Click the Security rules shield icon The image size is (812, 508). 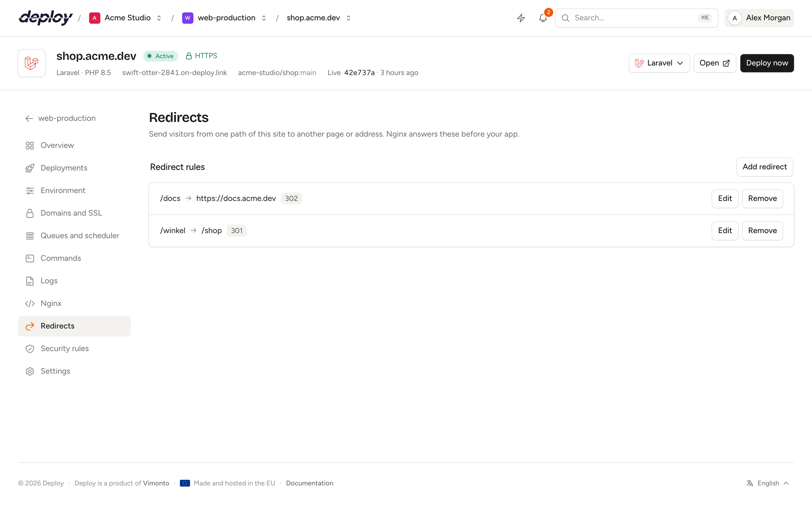30,349
